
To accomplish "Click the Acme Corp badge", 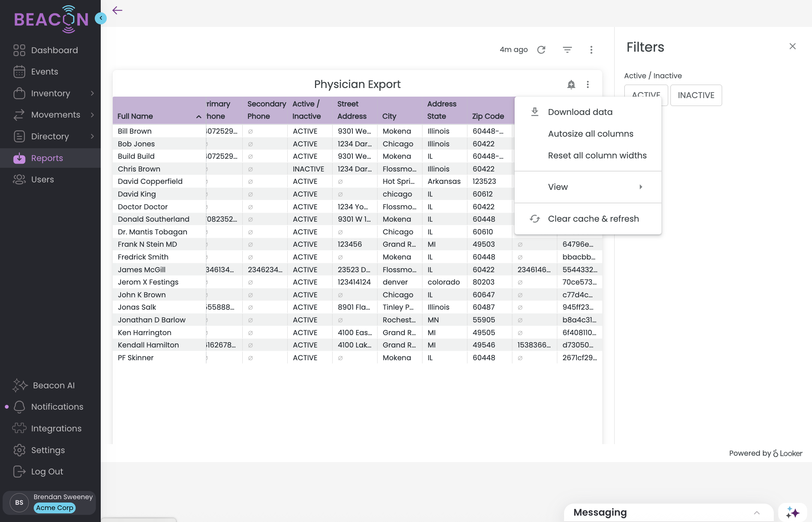I will click(x=55, y=508).
